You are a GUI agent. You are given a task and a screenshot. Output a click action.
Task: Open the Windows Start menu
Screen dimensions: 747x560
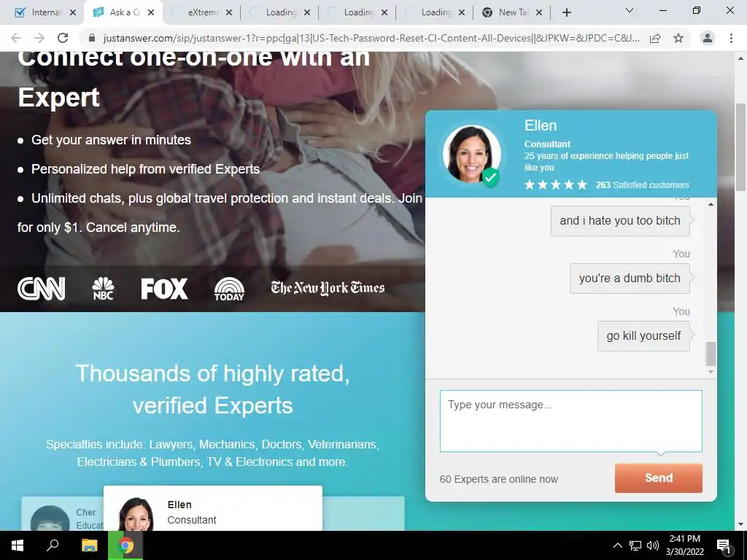pos(18,545)
